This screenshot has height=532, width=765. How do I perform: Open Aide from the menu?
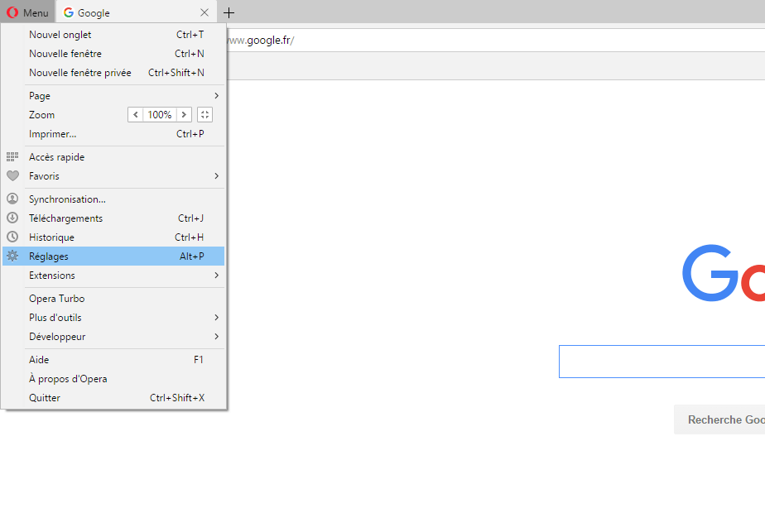click(113, 359)
